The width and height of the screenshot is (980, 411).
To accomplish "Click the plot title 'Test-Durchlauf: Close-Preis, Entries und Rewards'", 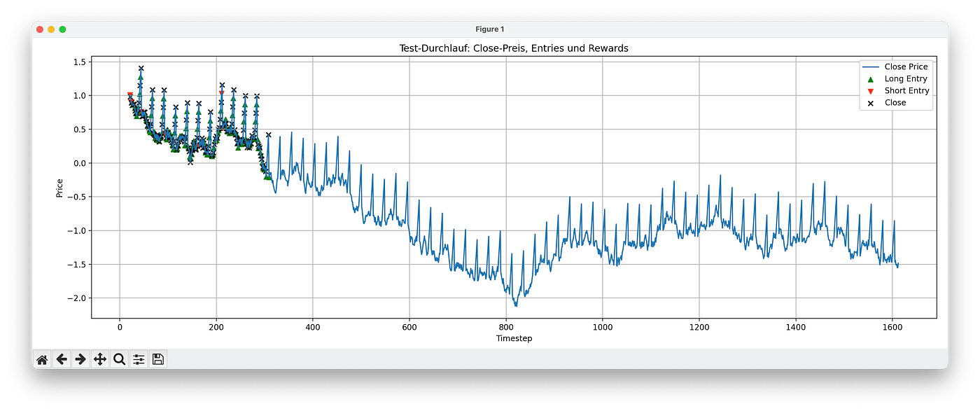I will point(514,48).
